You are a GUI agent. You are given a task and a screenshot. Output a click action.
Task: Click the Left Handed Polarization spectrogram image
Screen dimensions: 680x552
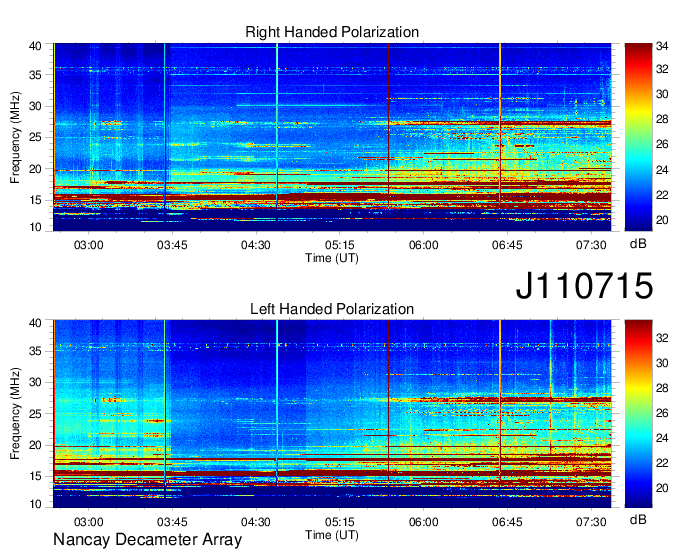click(332, 414)
